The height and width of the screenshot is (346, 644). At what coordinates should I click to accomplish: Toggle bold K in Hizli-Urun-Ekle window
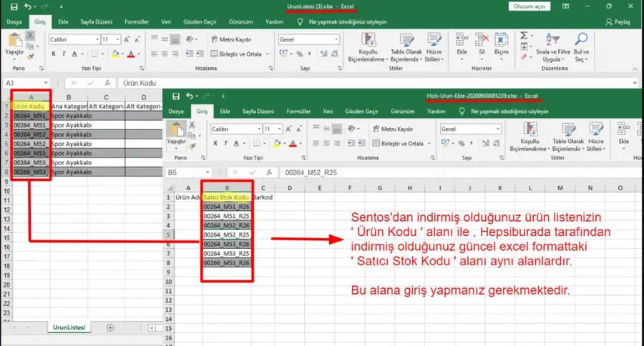(215, 143)
